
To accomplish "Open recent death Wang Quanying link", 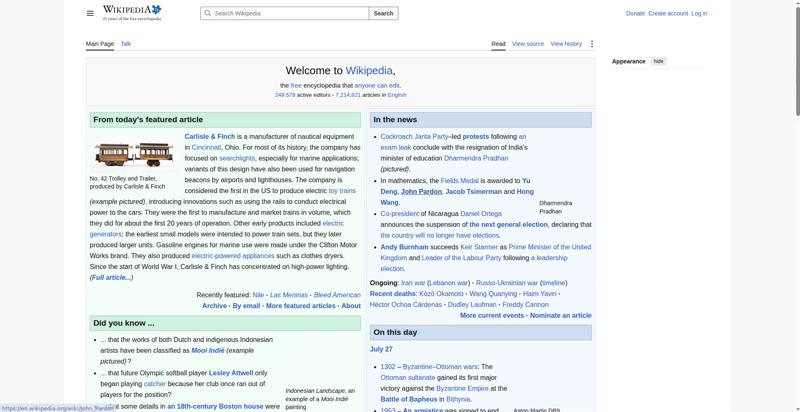I will [493, 294].
